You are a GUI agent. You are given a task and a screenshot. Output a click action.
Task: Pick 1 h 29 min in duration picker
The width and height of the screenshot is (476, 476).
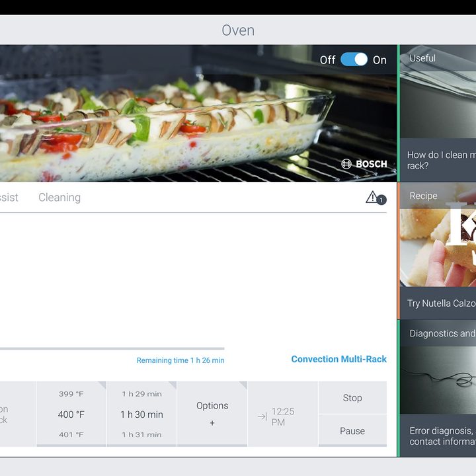tap(141, 394)
